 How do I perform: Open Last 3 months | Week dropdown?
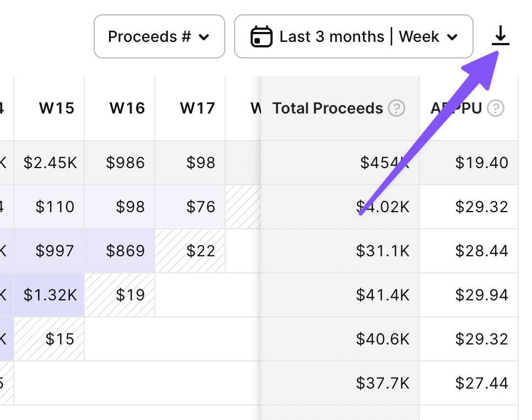pyautogui.click(x=354, y=37)
